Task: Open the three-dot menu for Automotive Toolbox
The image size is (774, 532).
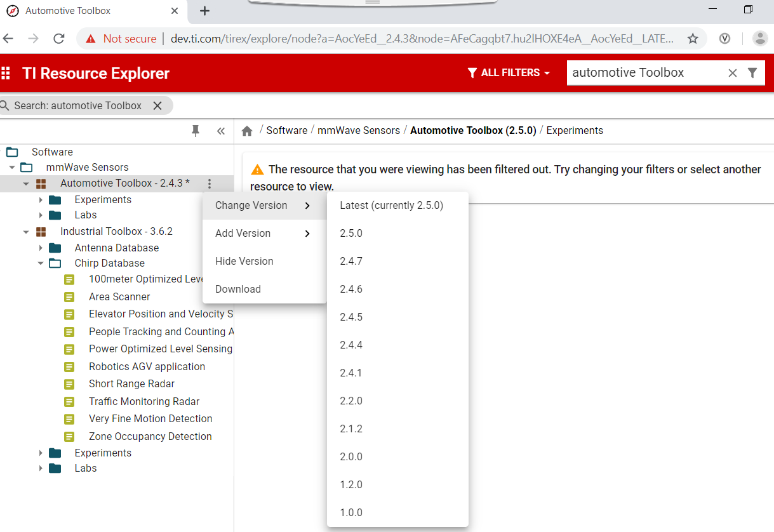Action: click(x=210, y=183)
